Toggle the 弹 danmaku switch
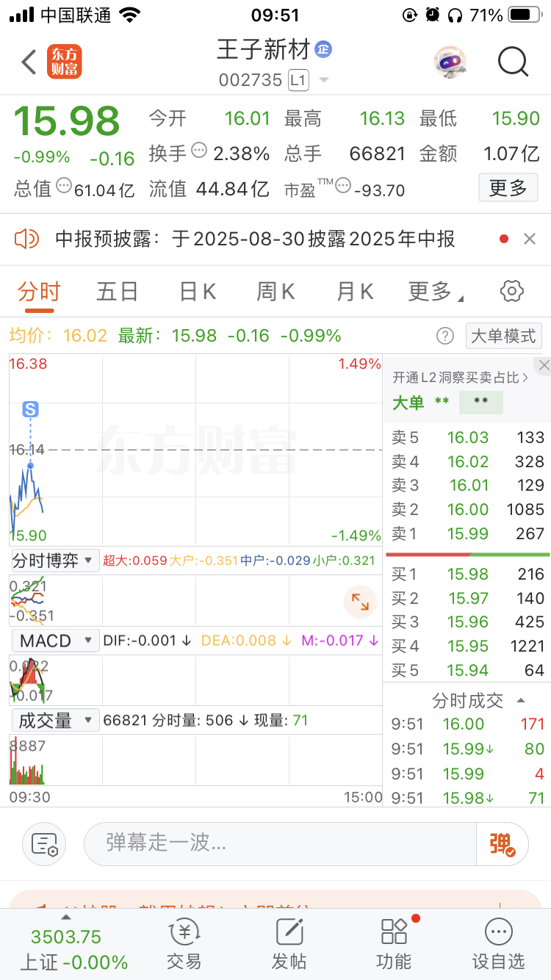The image size is (551, 980). [x=503, y=843]
